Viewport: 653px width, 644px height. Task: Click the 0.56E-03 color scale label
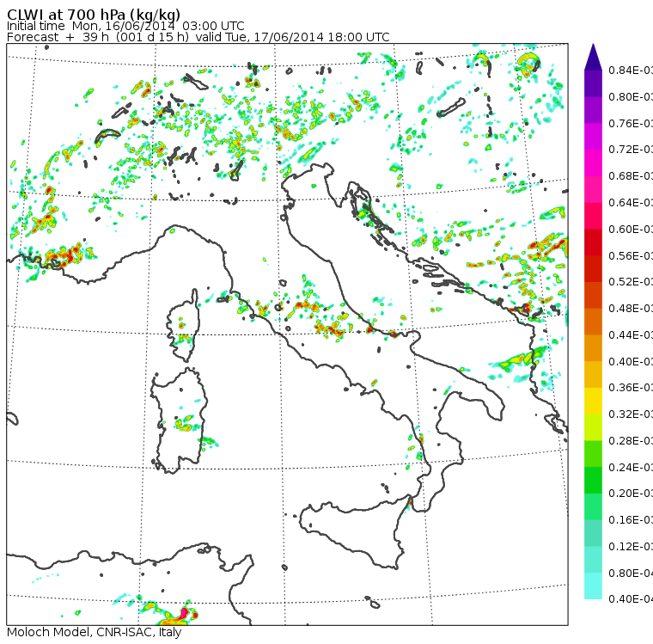tap(631, 255)
